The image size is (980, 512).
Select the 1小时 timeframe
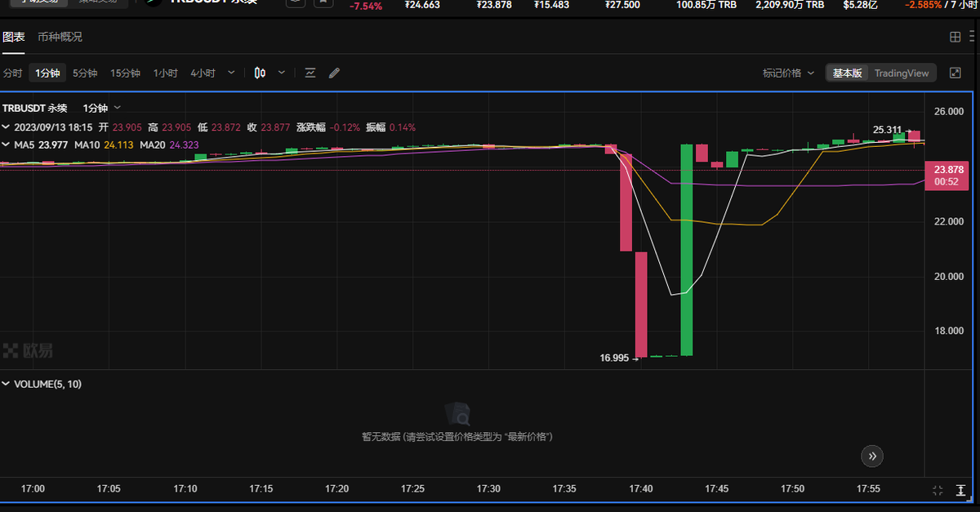tap(165, 73)
